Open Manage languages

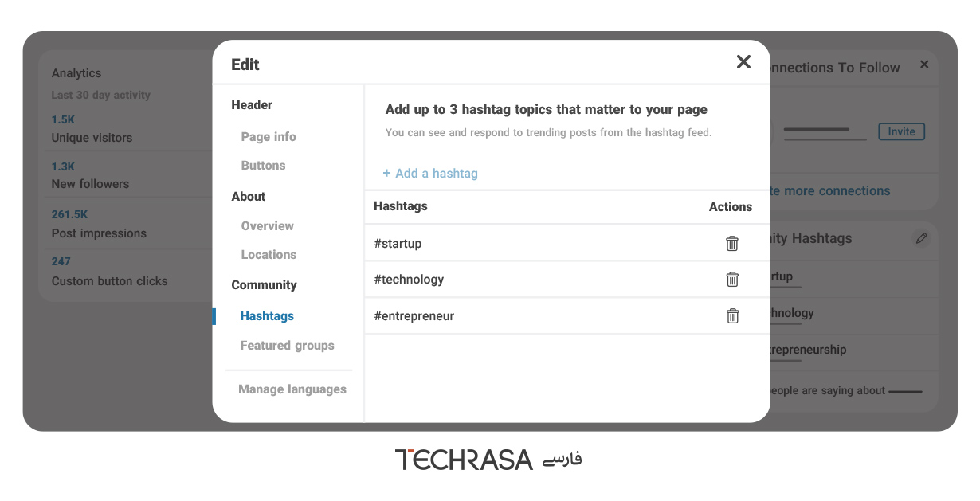(x=292, y=389)
